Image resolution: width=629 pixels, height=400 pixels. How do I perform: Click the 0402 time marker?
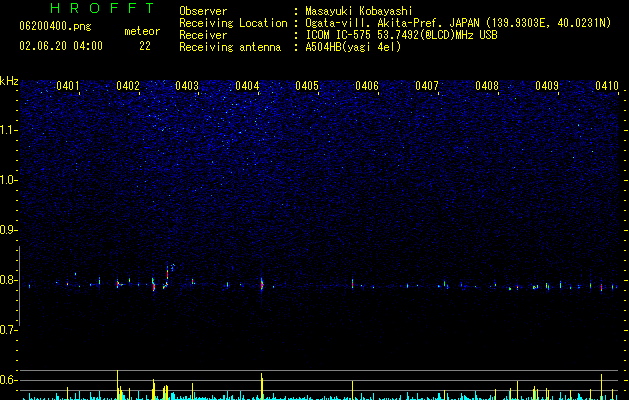pyautogui.click(x=128, y=86)
